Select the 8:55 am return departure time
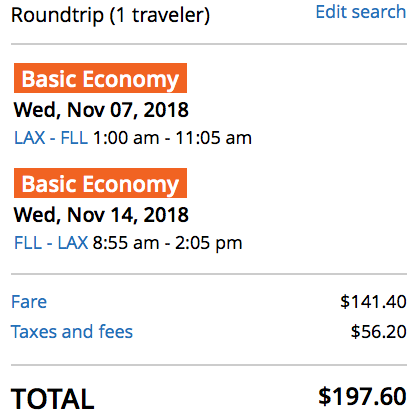 coord(126,243)
